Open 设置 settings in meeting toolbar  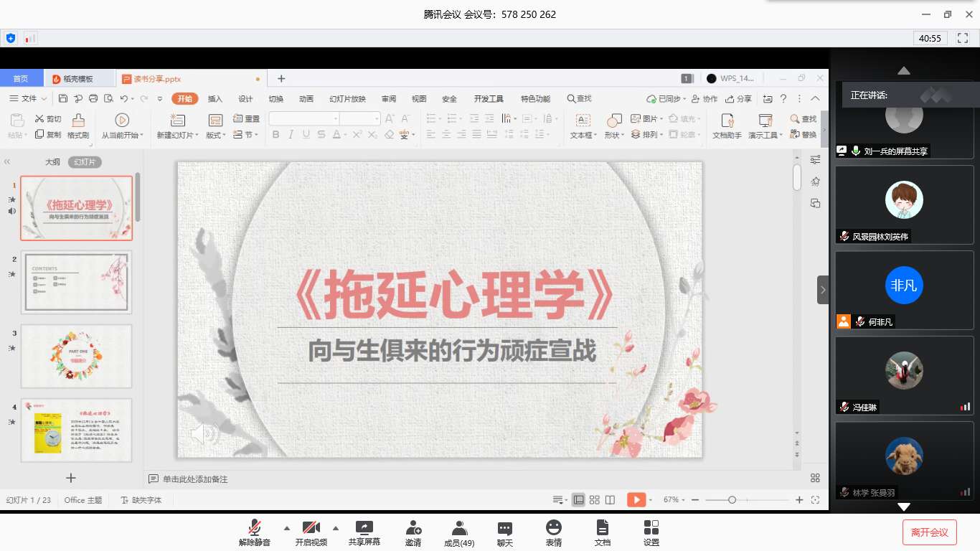click(x=651, y=532)
